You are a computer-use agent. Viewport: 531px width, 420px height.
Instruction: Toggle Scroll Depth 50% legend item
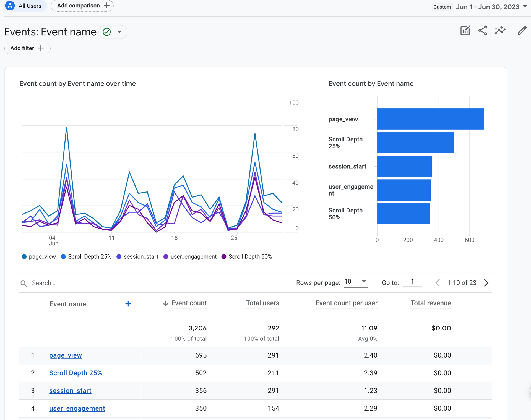(247, 257)
